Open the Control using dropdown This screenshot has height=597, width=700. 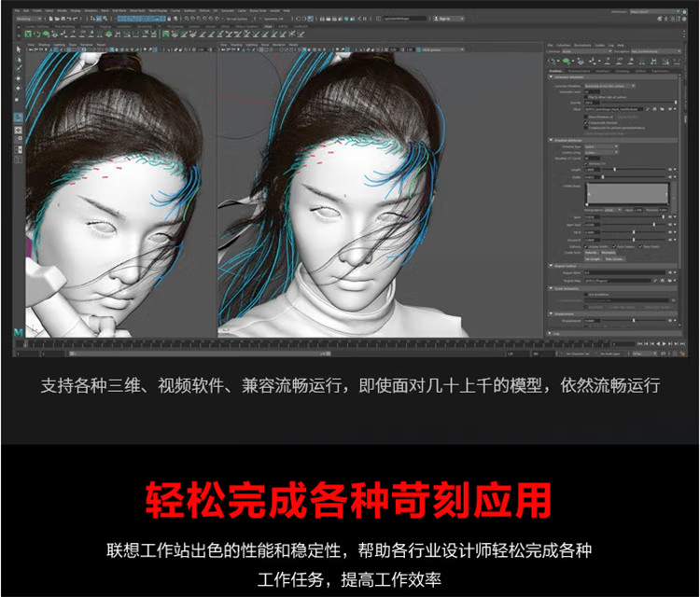point(602,152)
